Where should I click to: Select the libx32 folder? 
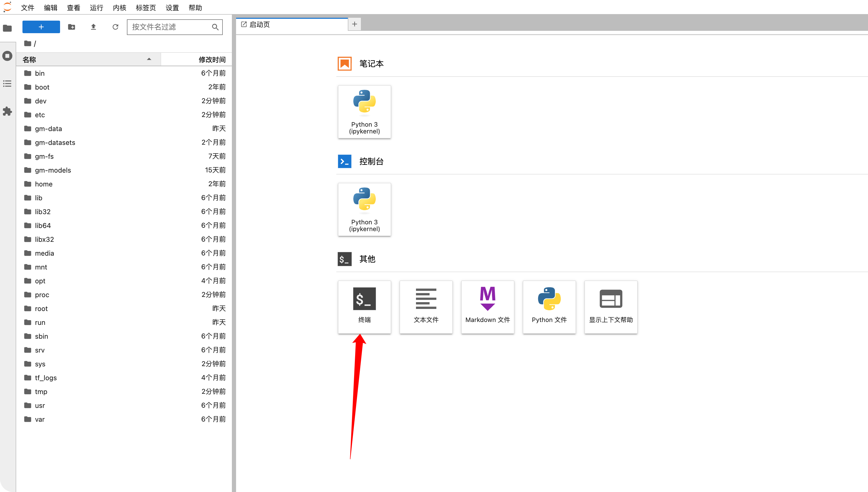coord(124,239)
